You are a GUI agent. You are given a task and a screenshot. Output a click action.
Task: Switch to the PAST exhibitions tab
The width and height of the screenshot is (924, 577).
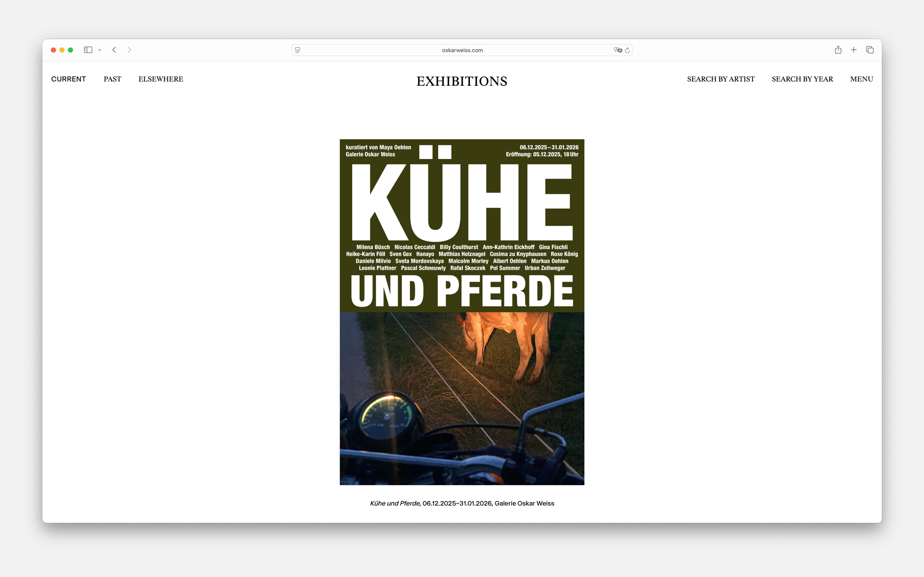click(112, 79)
